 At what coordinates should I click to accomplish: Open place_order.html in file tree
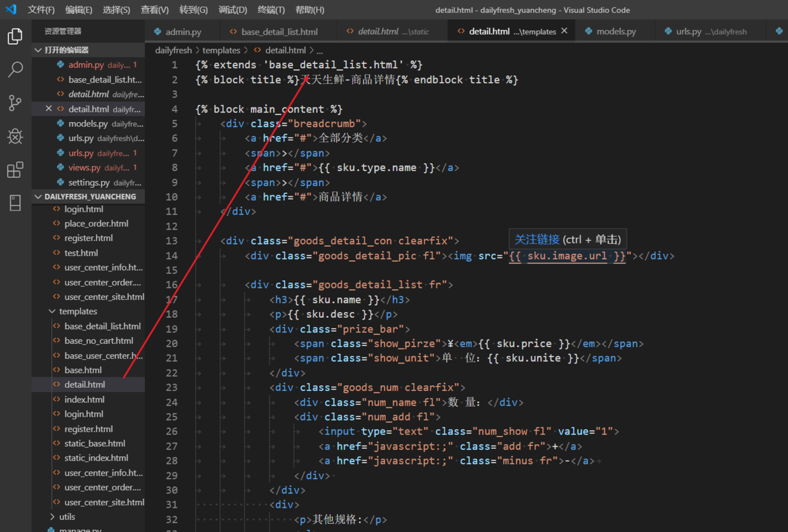click(x=88, y=224)
